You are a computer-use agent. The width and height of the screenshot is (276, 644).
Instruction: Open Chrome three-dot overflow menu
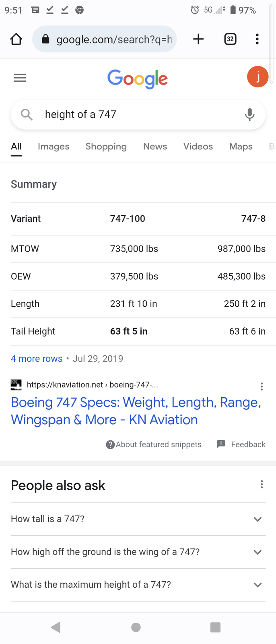pyautogui.click(x=257, y=39)
